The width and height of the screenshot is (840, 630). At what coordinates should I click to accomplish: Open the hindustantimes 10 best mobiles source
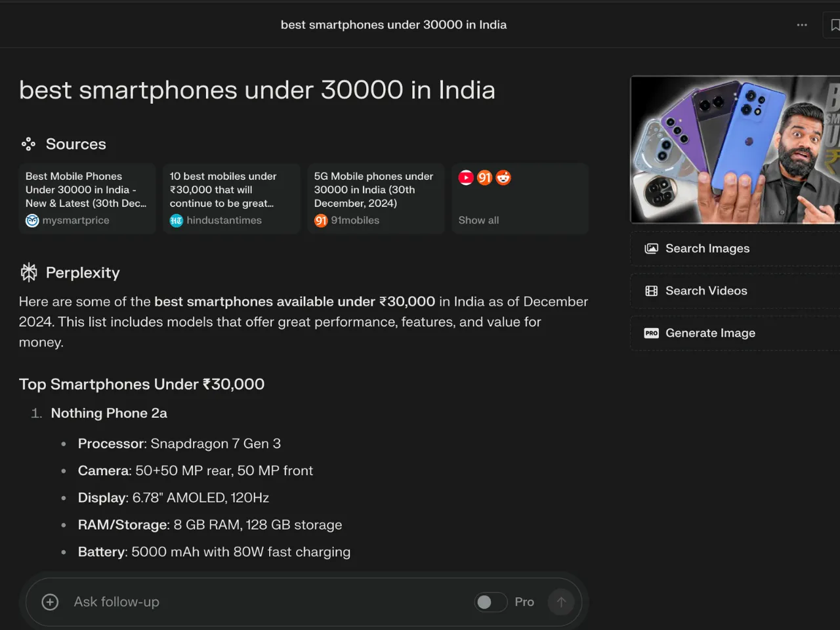click(x=232, y=198)
